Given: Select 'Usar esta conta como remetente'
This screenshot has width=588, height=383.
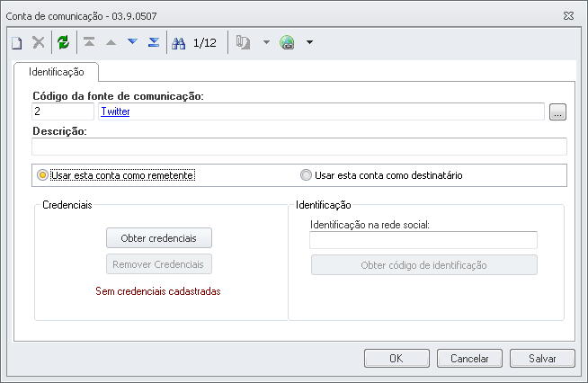Looking at the screenshot, I should coord(42,174).
